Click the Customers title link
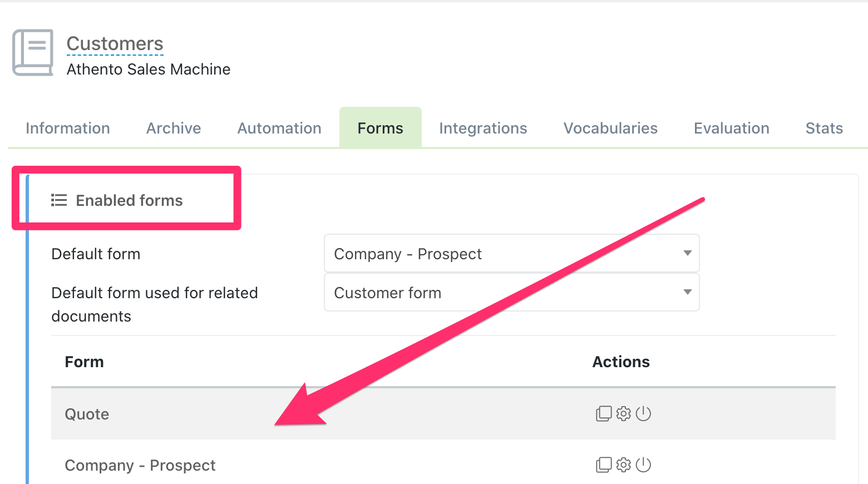This screenshot has height=484, width=868. 115,44
